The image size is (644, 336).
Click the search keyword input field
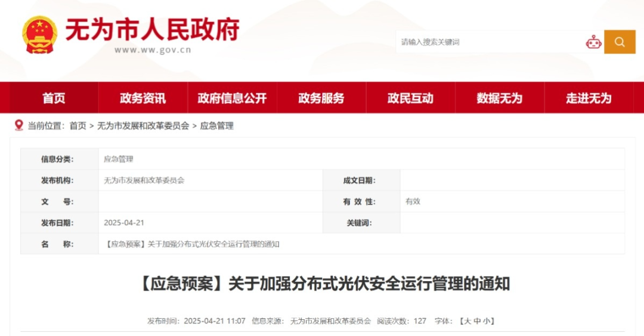point(489,42)
